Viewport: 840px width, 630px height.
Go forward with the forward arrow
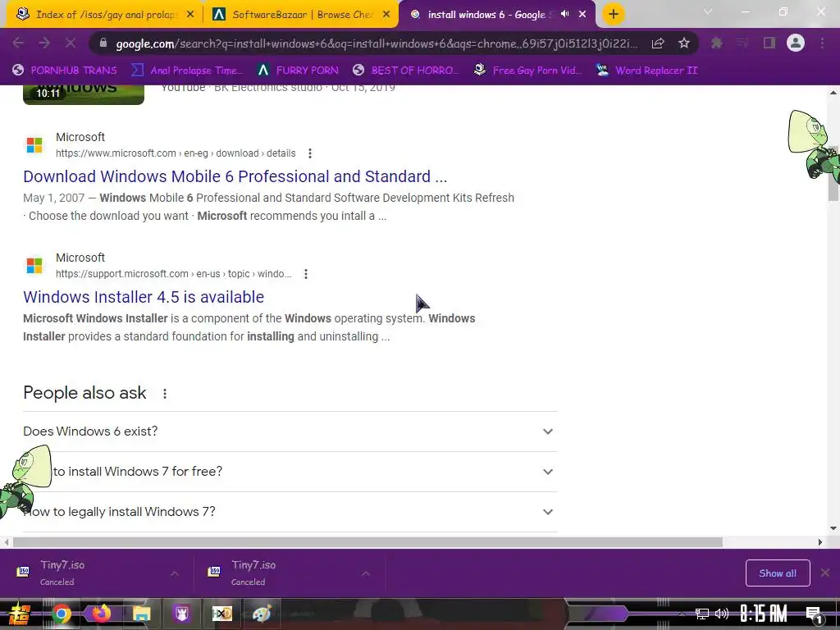(44, 43)
